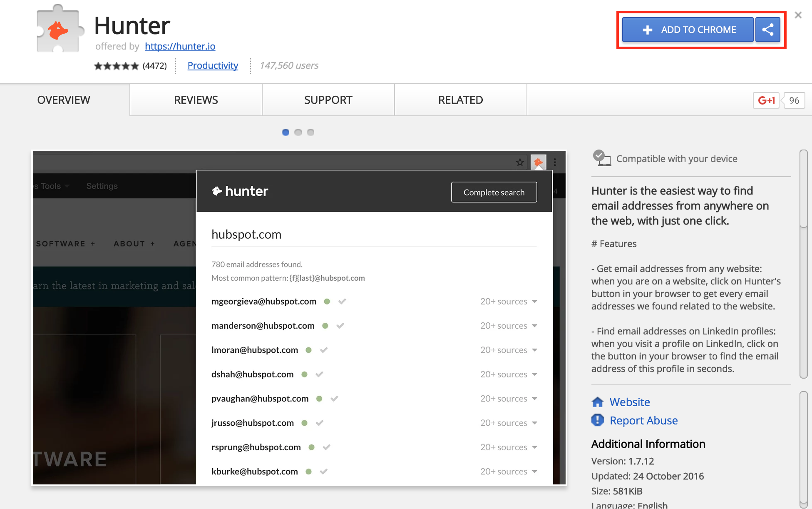The width and height of the screenshot is (812, 509).
Task: Open the https://hunter.io developer link
Action: 180,46
